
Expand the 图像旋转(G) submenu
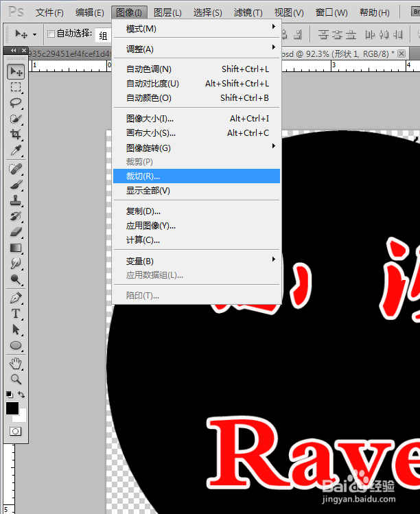(196, 148)
